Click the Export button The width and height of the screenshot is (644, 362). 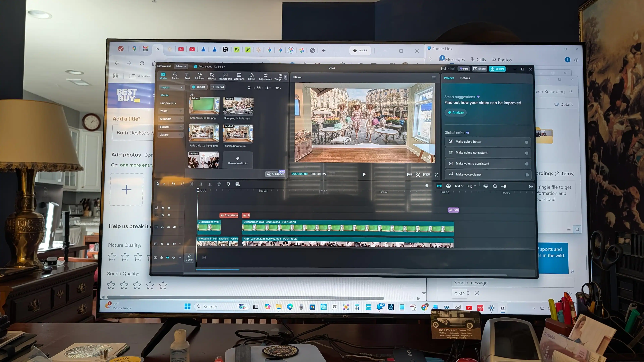point(497,69)
